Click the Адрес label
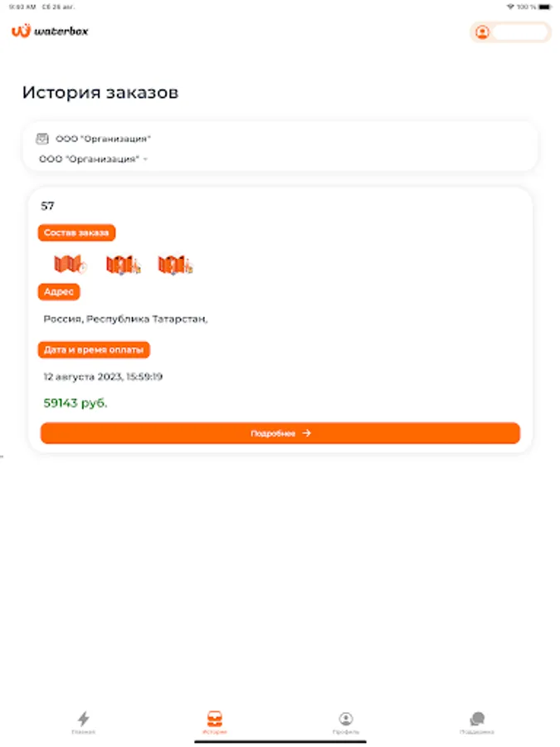 click(x=59, y=292)
